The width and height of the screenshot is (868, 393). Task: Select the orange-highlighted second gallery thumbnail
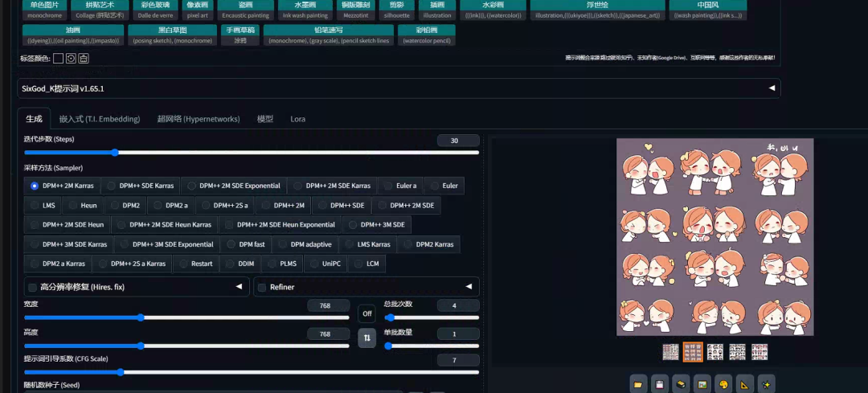693,352
